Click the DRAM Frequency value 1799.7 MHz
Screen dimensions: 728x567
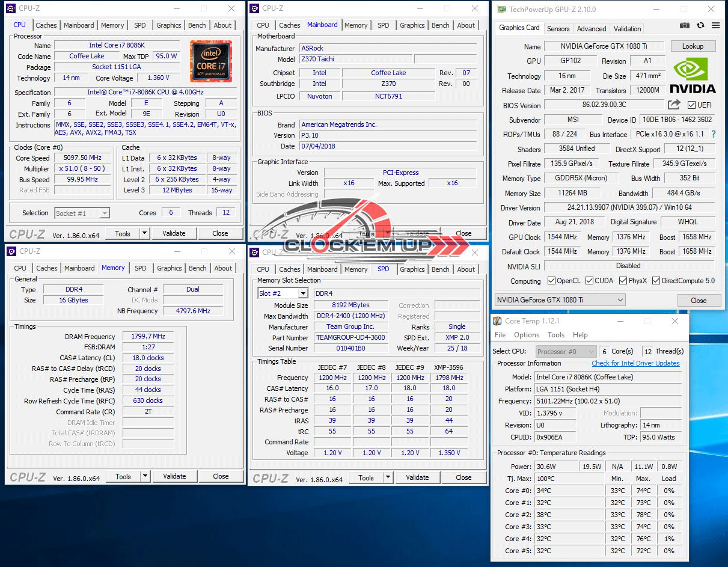tap(148, 337)
